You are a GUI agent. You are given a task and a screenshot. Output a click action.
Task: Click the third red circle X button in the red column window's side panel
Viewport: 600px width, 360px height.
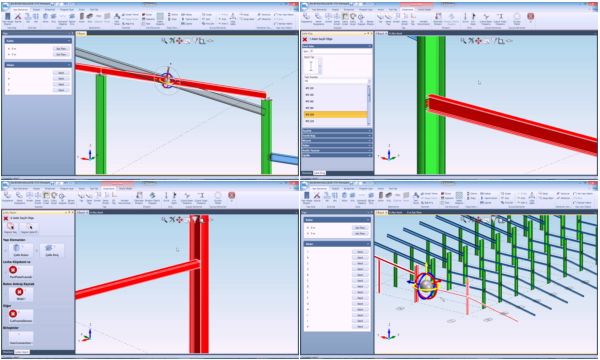(13, 314)
